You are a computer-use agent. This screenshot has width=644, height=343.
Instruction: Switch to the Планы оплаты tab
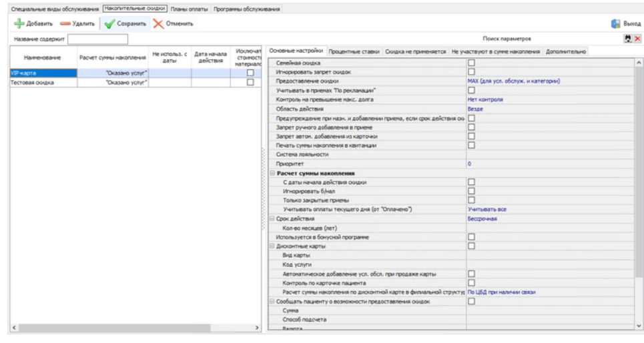[x=188, y=9]
